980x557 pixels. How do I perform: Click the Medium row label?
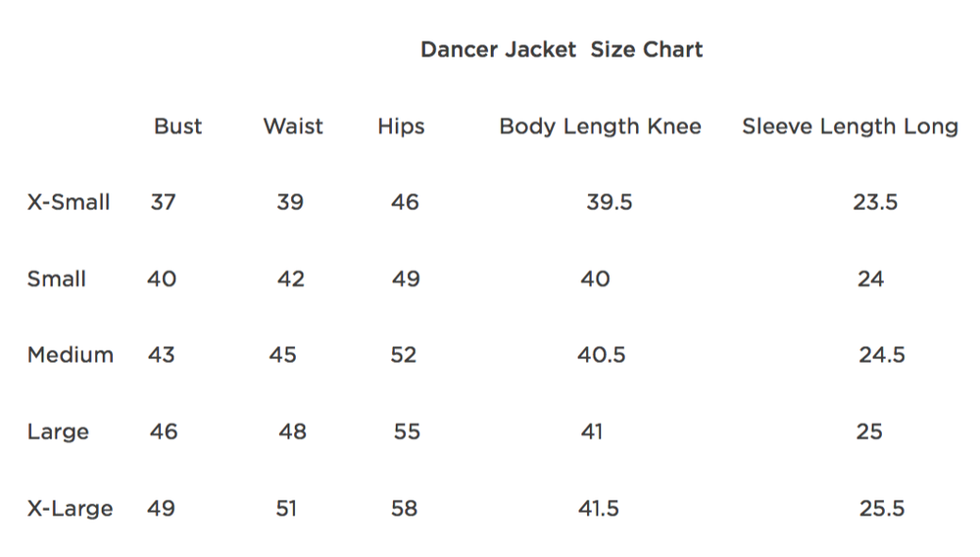(x=71, y=355)
